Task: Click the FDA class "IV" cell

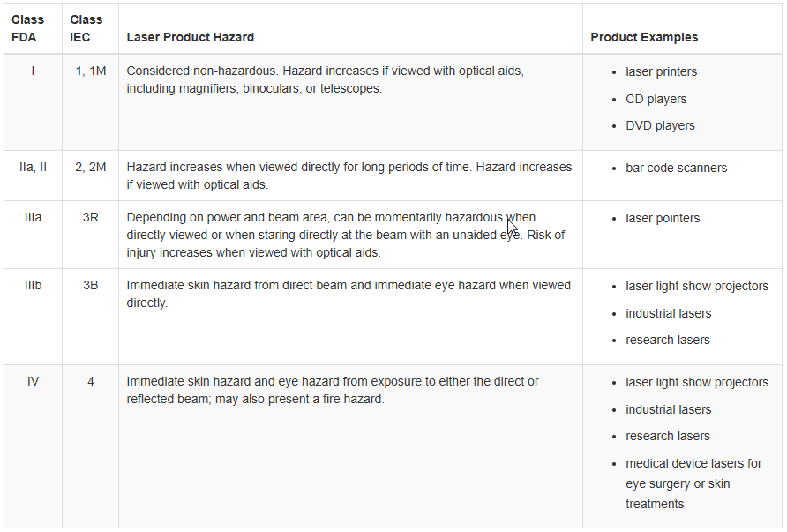Action: (x=33, y=382)
